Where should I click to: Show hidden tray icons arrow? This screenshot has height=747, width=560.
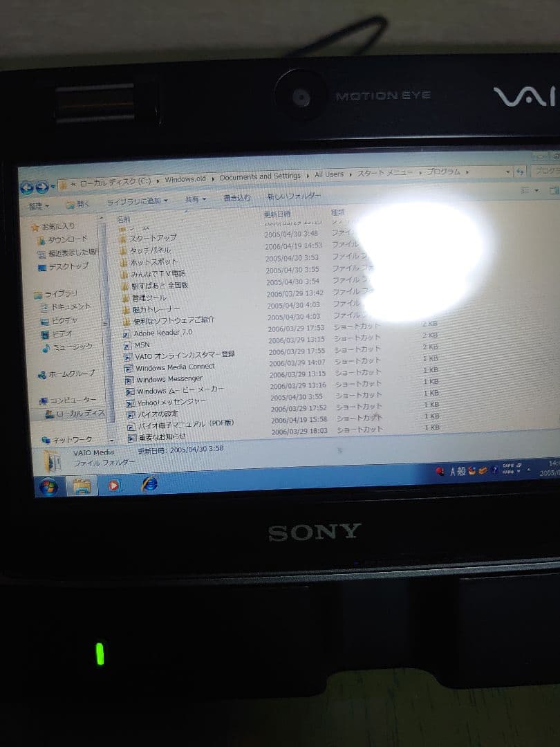click(529, 470)
